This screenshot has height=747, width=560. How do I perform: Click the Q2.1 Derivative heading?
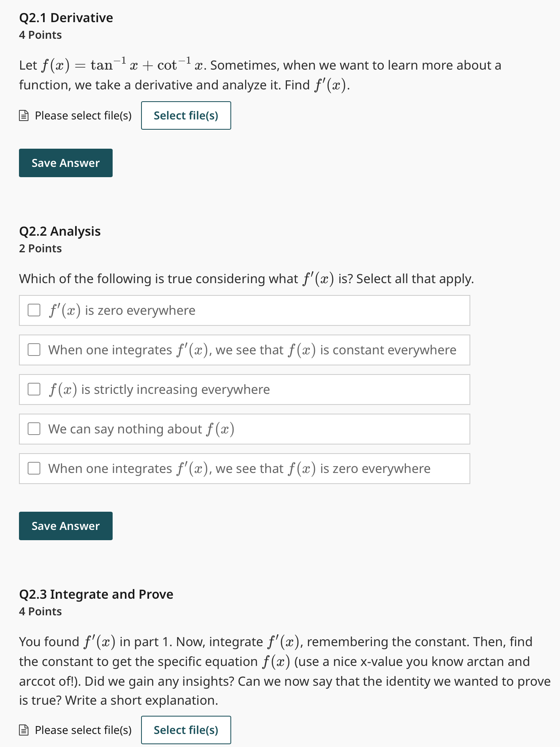[66, 17]
